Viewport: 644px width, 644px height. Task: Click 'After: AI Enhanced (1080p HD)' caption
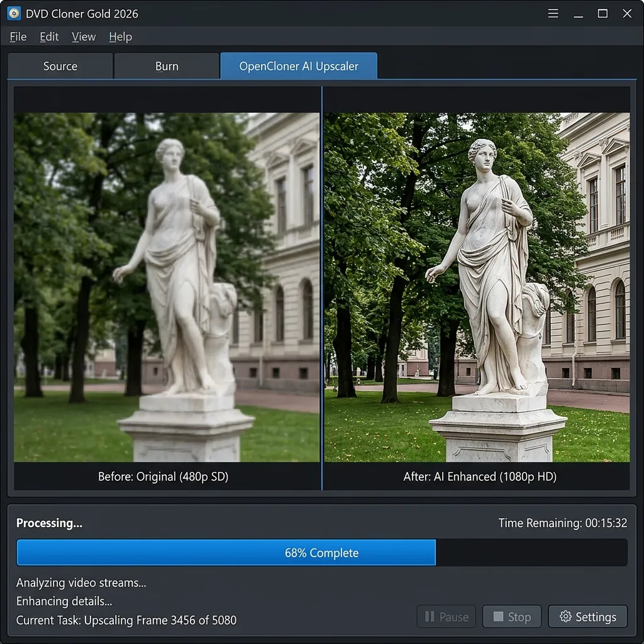[x=480, y=477]
